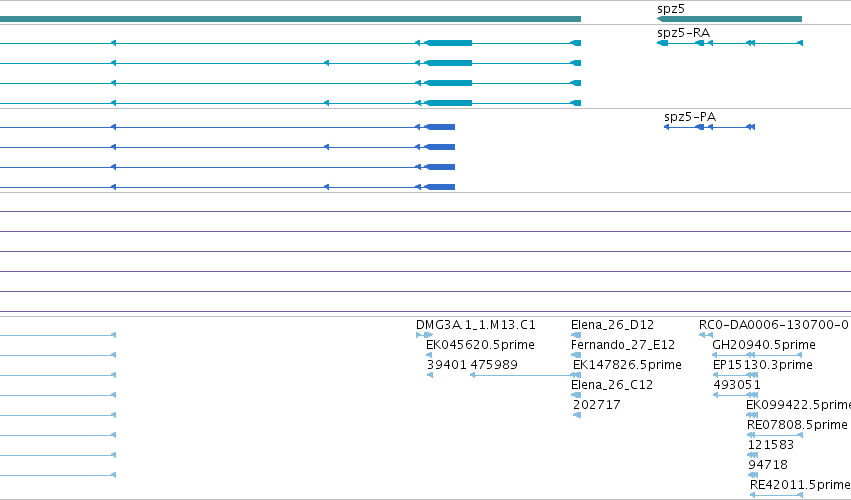Select the GH20940.5prime label
This screenshot has width=851, height=500.
[764, 345]
